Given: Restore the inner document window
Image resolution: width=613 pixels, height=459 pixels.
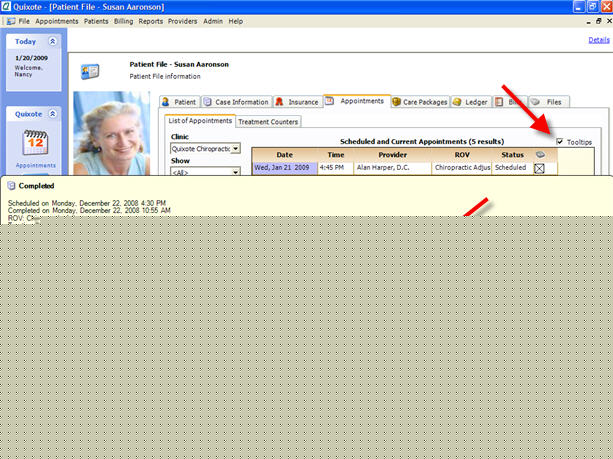Looking at the screenshot, I should click(599, 21).
